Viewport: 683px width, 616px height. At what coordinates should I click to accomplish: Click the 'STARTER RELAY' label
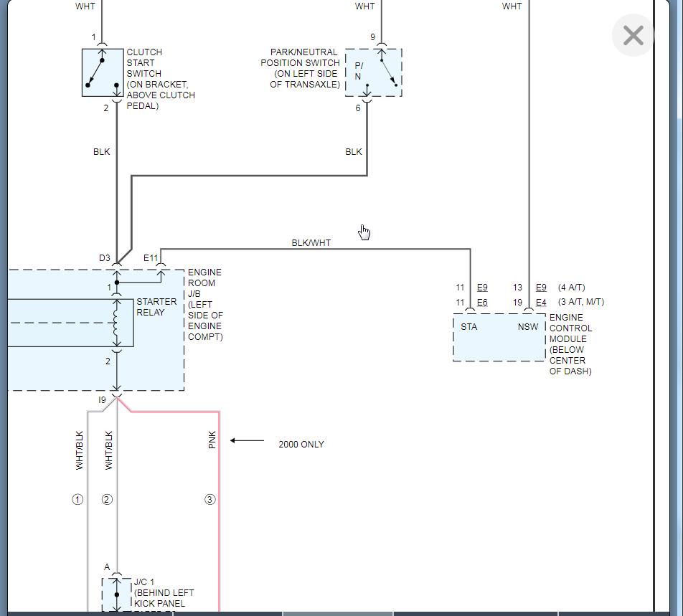pyautogui.click(x=156, y=307)
